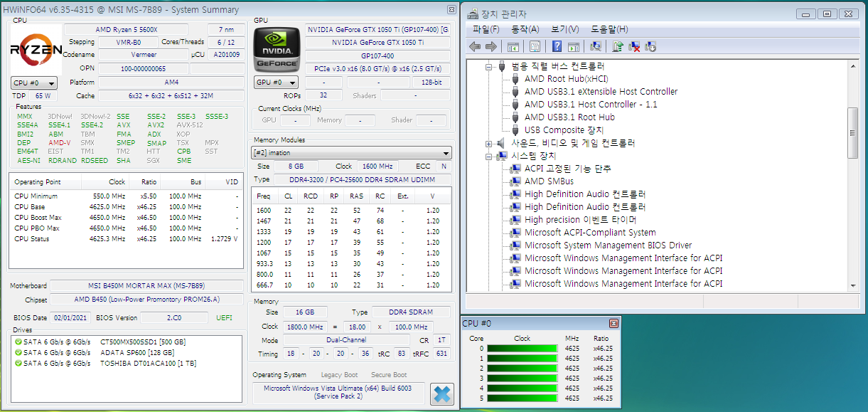The height and width of the screenshot is (412, 868).
Task: Expand the 사운드, 비디오 및 게임 컨트롤러 node
Action: pos(488,143)
